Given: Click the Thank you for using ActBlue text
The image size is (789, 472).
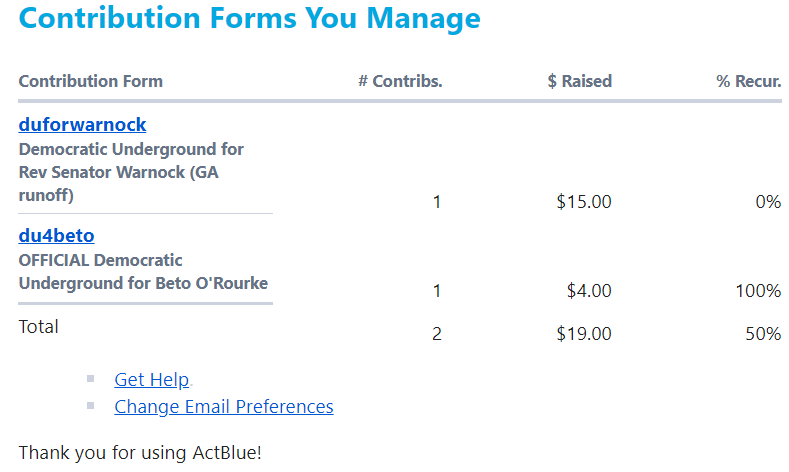Looking at the screenshot, I should pos(140,453).
